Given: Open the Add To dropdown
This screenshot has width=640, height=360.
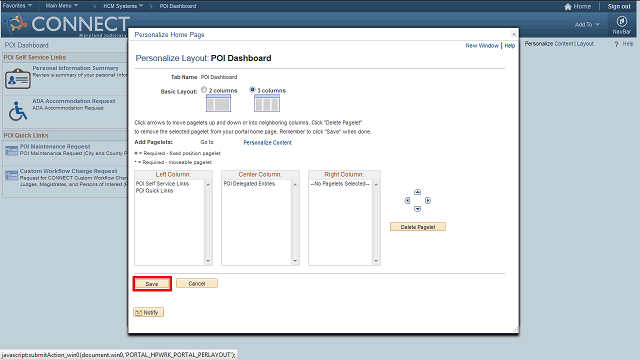Looking at the screenshot, I should click(587, 24).
